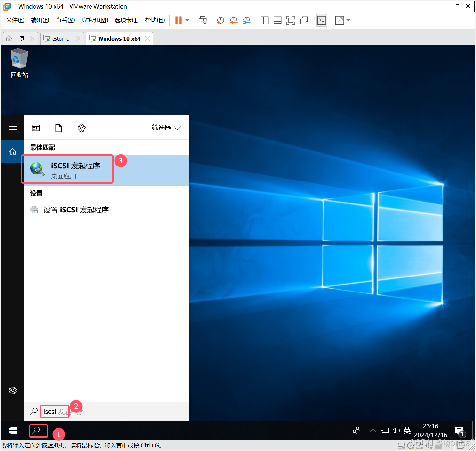Send Ctrl+Alt+Del to the virtual machine

coord(203,20)
